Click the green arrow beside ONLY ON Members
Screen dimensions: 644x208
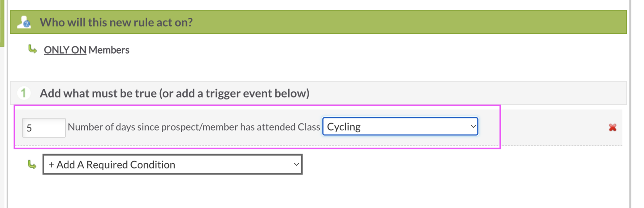point(33,49)
